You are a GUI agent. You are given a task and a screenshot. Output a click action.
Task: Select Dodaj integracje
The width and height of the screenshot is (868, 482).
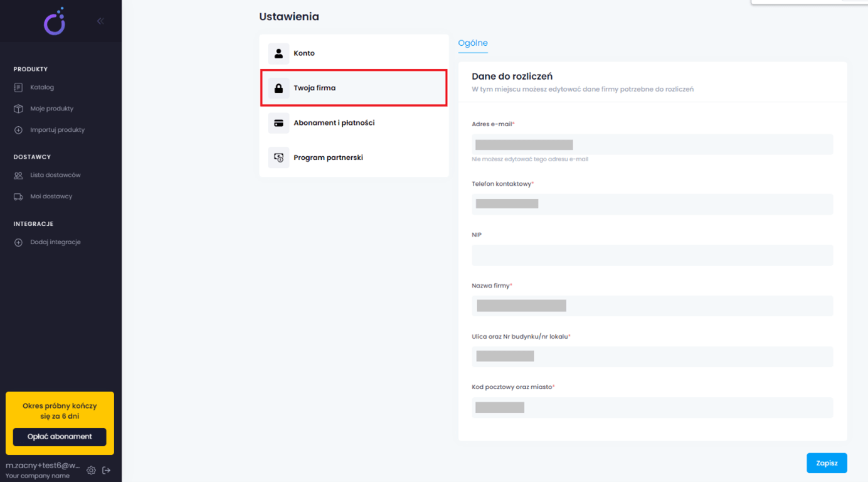(x=55, y=242)
